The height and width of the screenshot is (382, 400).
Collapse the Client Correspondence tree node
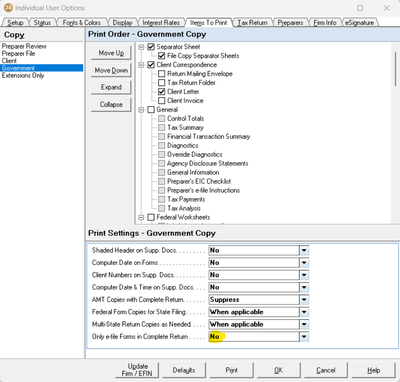[x=141, y=65]
